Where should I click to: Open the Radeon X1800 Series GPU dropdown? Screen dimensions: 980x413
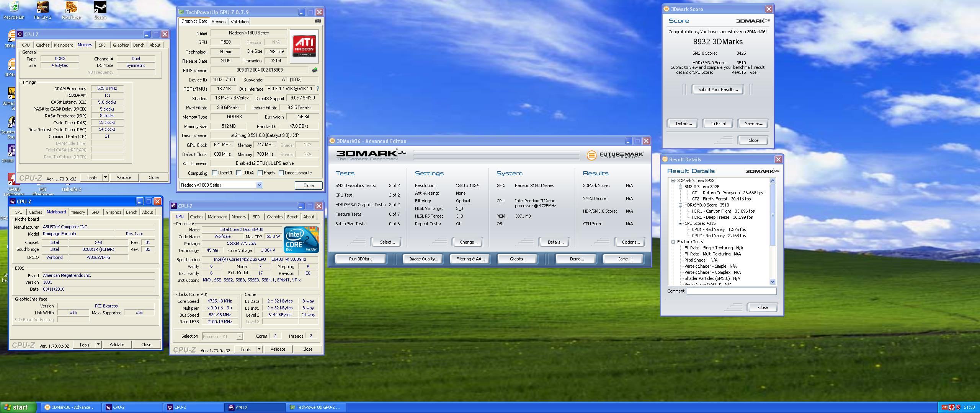point(259,185)
